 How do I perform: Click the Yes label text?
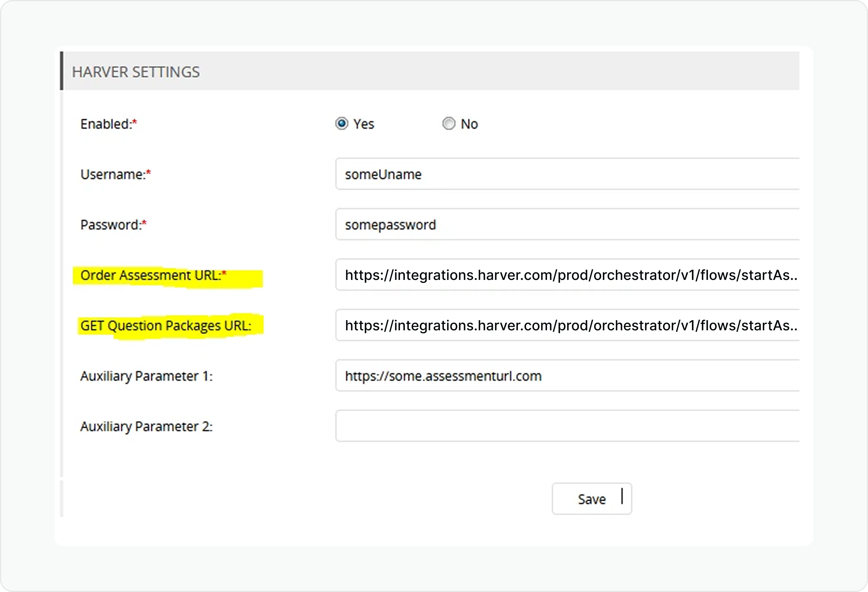click(x=364, y=124)
